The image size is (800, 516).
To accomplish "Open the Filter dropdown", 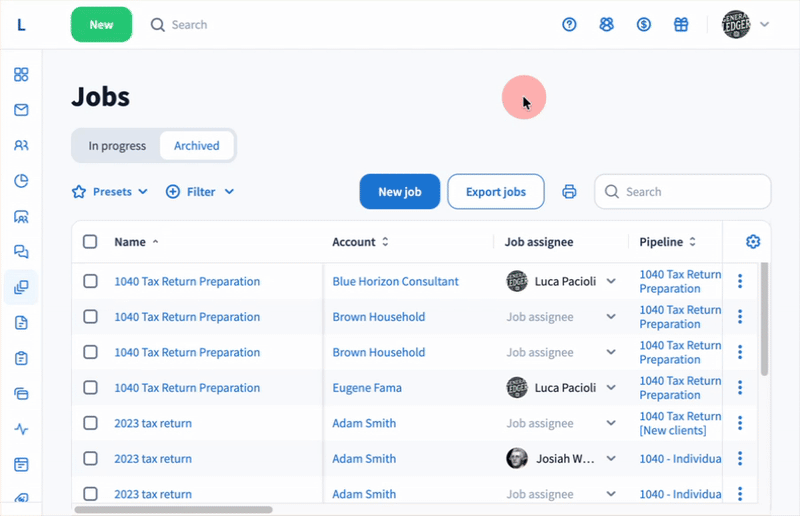I will pos(200,192).
